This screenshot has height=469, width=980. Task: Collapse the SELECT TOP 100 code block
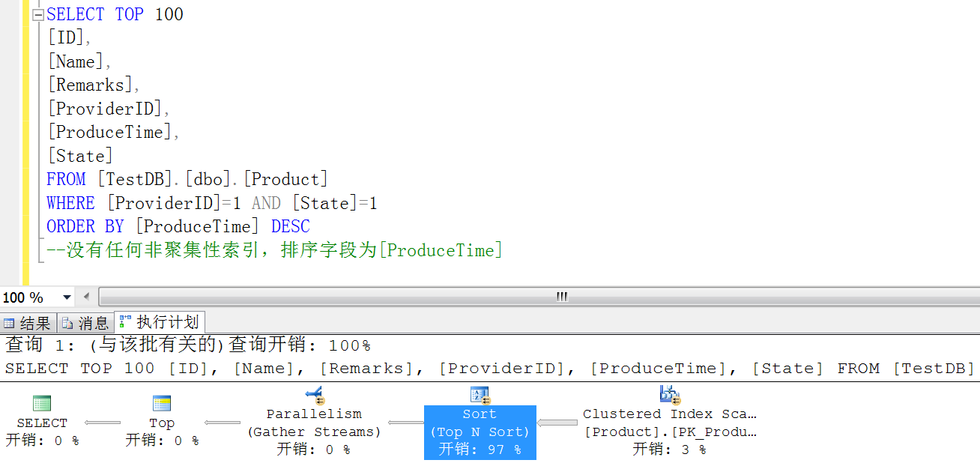(38, 14)
